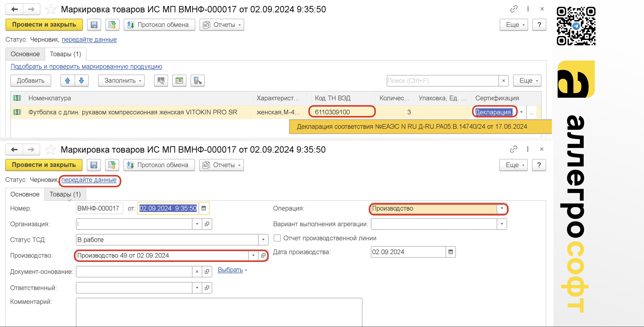Expand Вариант выполнения агрегации dropdown
Image resolution: width=644 pixels, height=327 pixels.
502,224
